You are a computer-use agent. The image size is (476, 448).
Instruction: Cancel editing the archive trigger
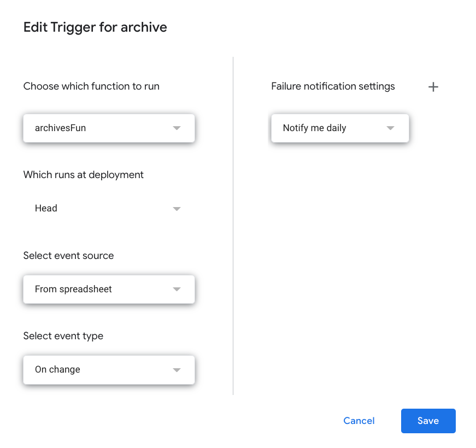coord(359,421)
